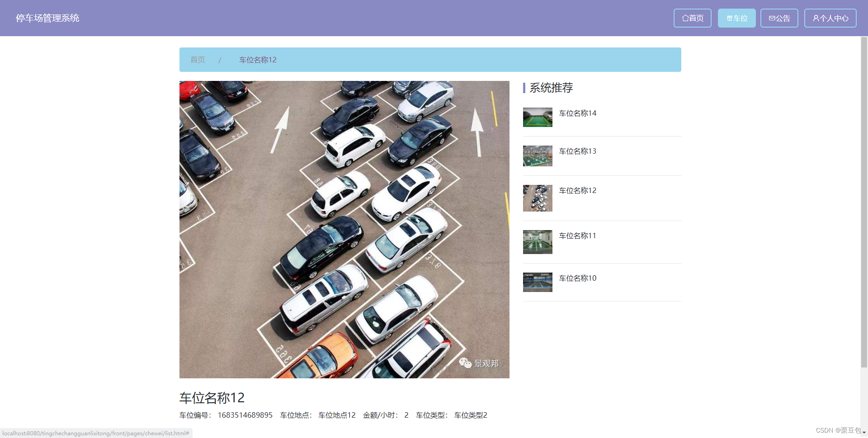Open recommended thumbnail for 车位名称14
The width and height of the screenshot is (868, 438).
538,117
